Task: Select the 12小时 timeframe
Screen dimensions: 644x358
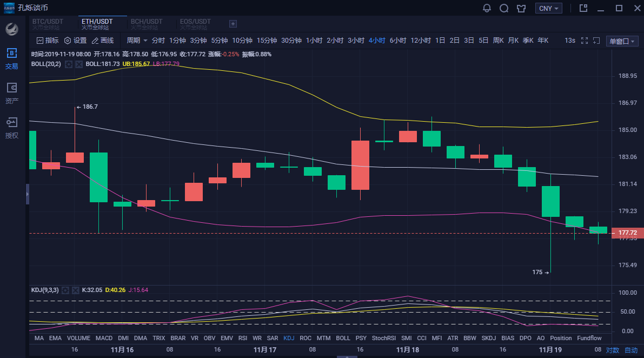Action: (421, 40)
